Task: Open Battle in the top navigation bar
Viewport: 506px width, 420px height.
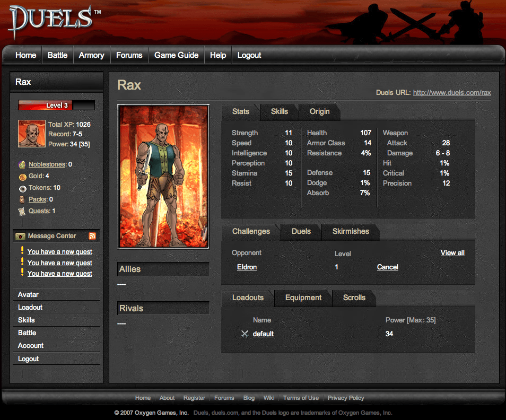Action: pos(58,55)
